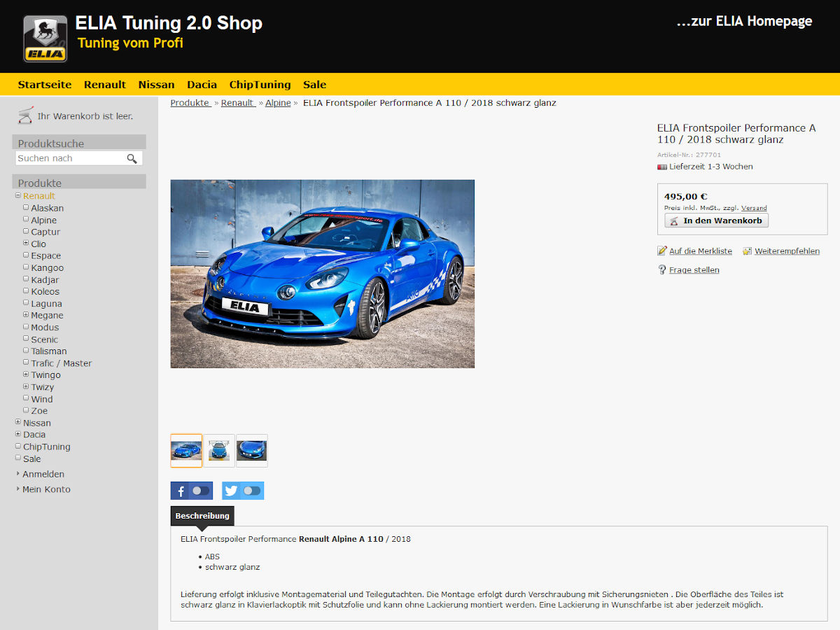Image resolution: width=840 pixels, height=630 pixels.
Task: Open Sale in the yellow menu bar
Action: [x=315, y=85]
